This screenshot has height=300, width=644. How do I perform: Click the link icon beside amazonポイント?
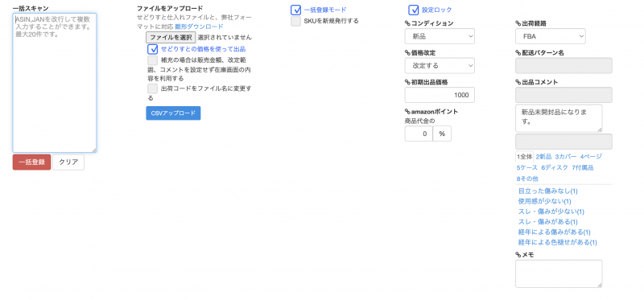click(407, 112)
